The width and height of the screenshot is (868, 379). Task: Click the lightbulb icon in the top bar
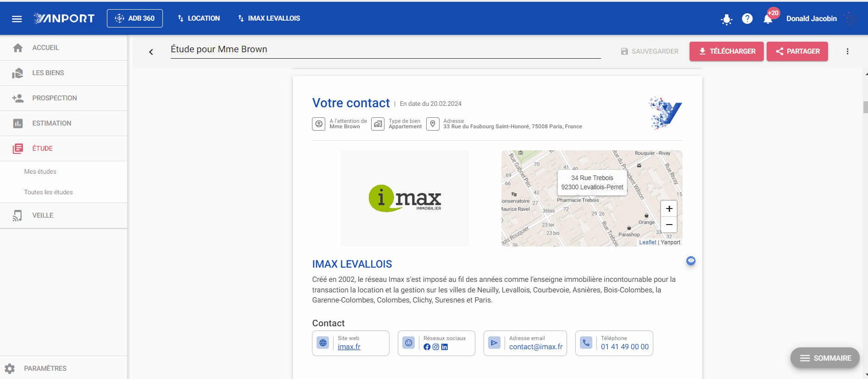(x=727, y=19)
